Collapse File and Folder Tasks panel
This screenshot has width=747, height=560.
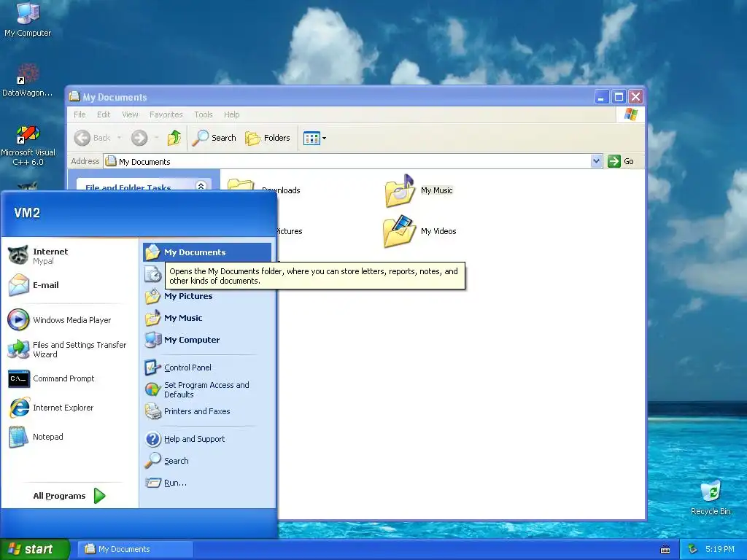point(201,186)
